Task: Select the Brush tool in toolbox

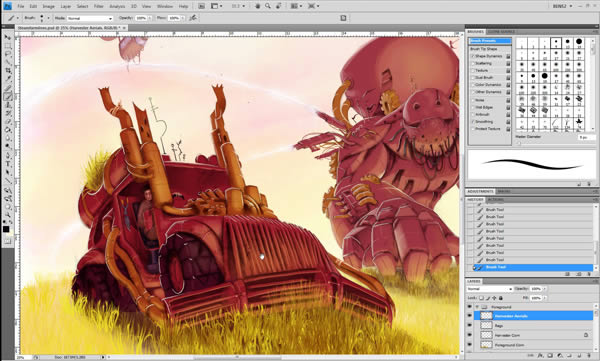Action: point(7,96)
